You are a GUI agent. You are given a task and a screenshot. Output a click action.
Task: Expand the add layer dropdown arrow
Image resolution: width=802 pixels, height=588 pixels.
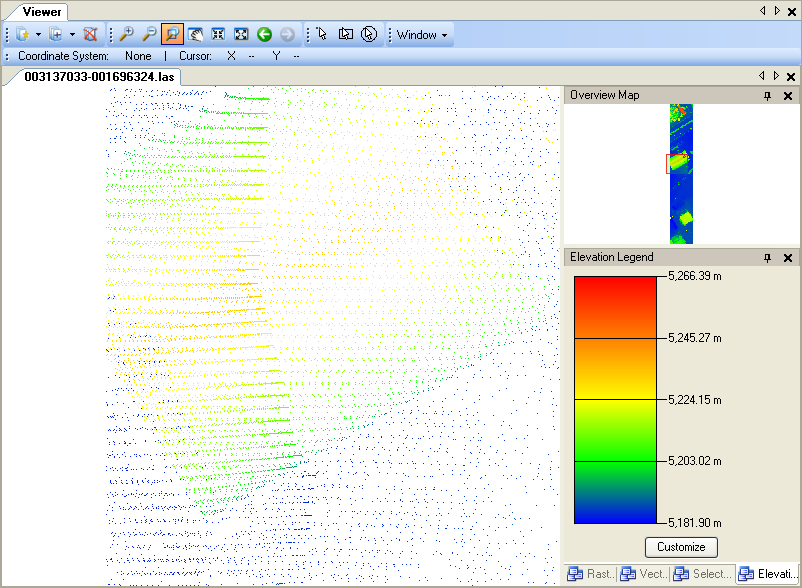(x=73, y=35)
